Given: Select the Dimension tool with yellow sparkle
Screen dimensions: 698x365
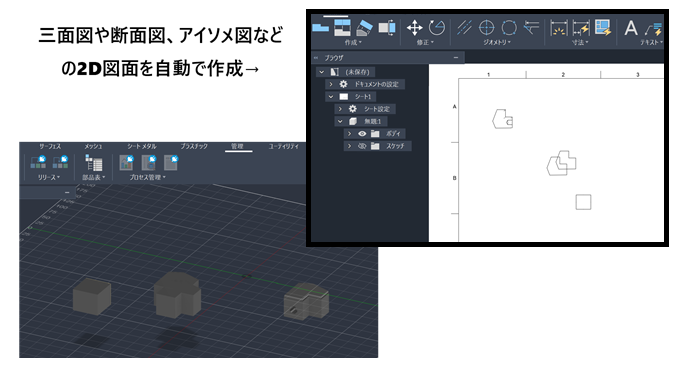Looking at the screenshot, I should point(558,28).
